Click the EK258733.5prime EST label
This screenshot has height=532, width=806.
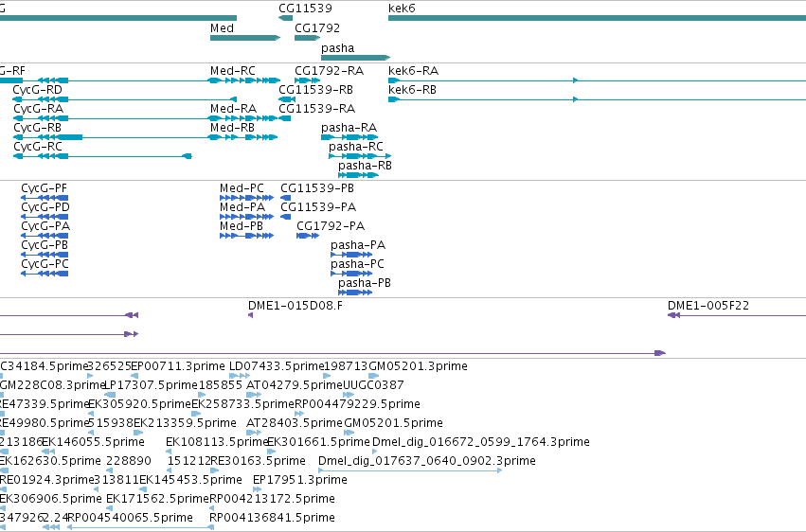(242, 404)
